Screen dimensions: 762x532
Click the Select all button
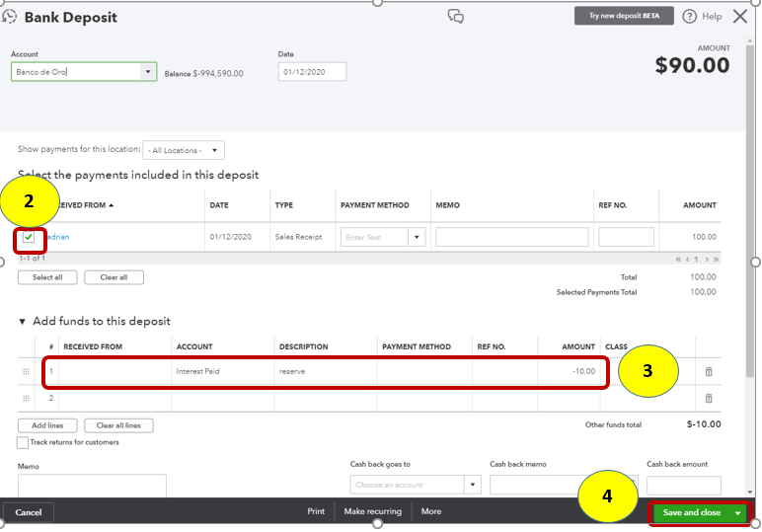[47, 277]
